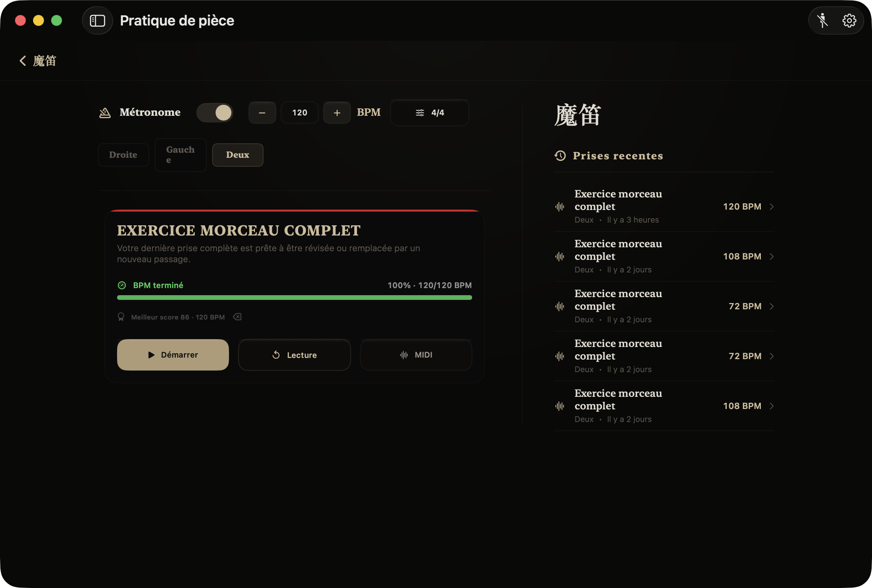
Task: Click the Il y a 3 heures timestamp
Action: (x=633, y=220)
